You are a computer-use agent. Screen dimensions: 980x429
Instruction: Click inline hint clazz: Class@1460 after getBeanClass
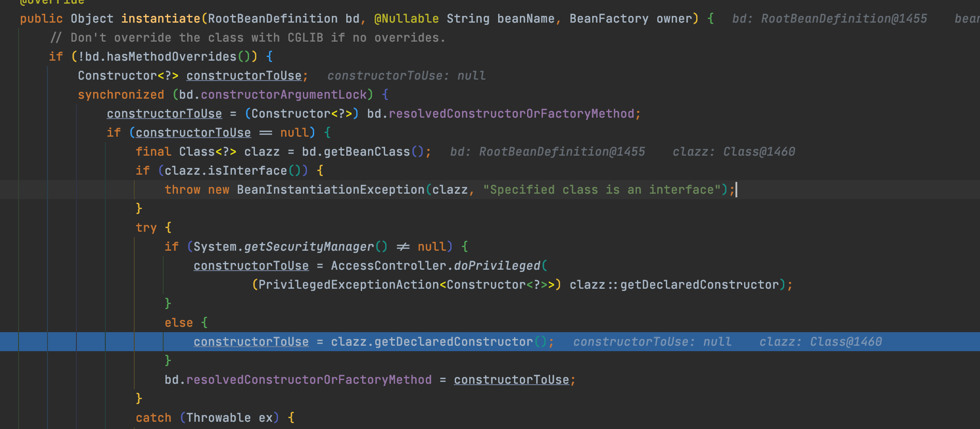pos(734,152)
